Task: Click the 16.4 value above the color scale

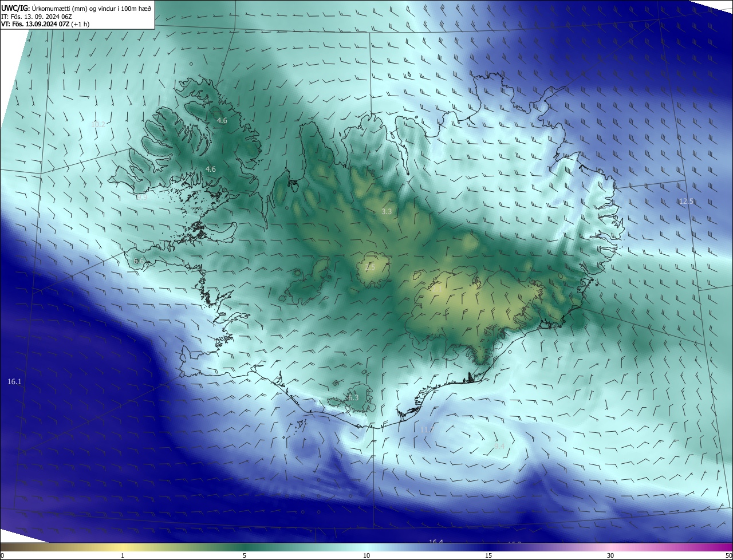Action: [x=436, y=541]
